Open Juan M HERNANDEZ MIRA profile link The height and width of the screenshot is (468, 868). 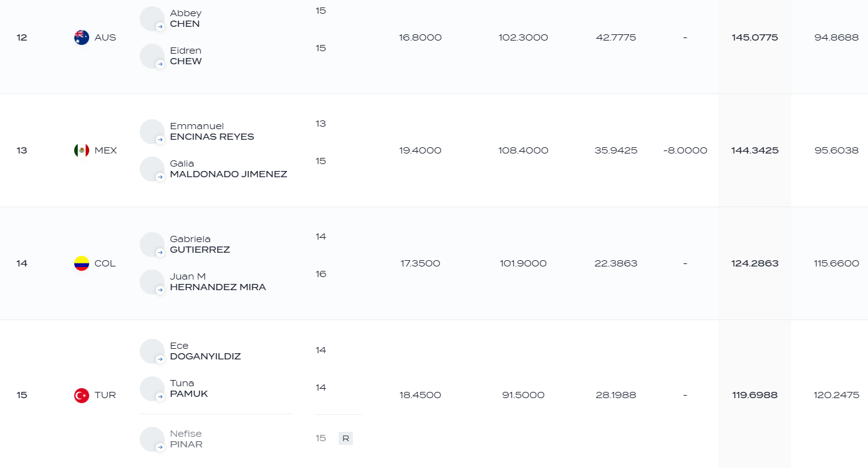(x=218, y=282)
